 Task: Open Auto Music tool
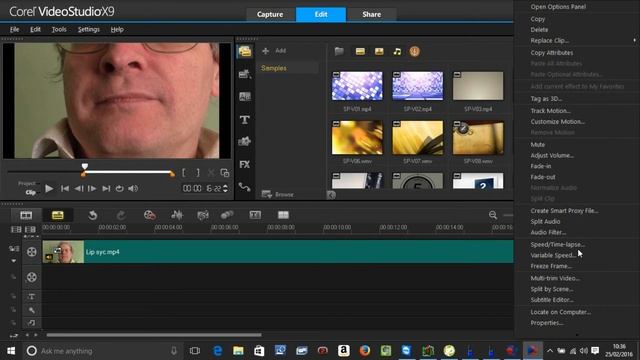pos(203,215)
